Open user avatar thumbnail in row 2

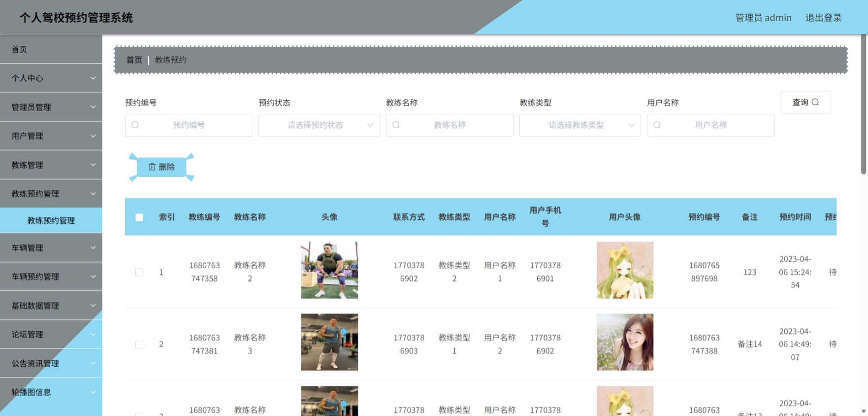click(x=625, y=342)
